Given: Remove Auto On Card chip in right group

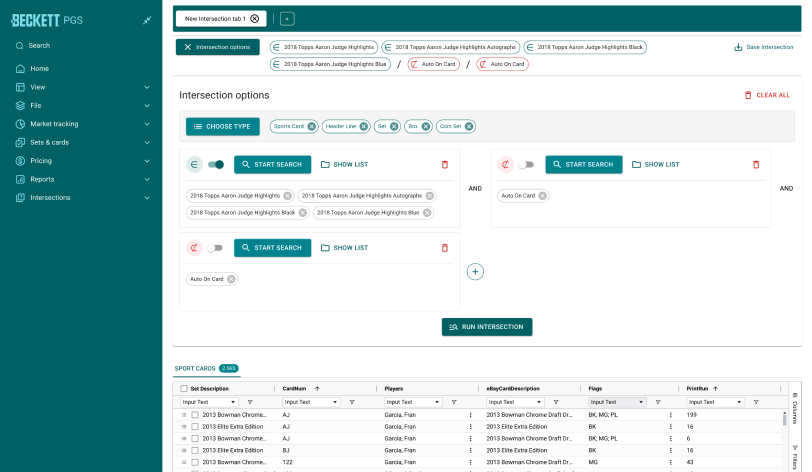Looking at the screenshot, I should pos(542,196).
